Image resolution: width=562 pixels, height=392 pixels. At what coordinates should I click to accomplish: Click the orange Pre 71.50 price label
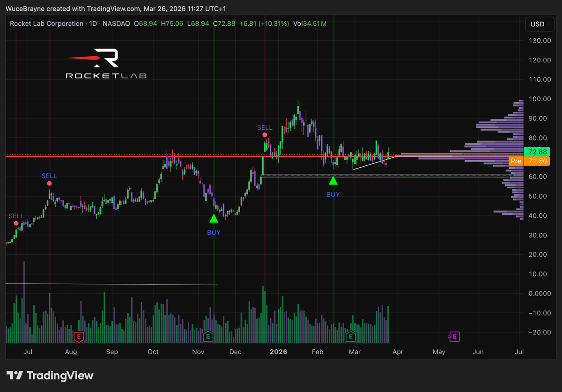click(529, 161)
